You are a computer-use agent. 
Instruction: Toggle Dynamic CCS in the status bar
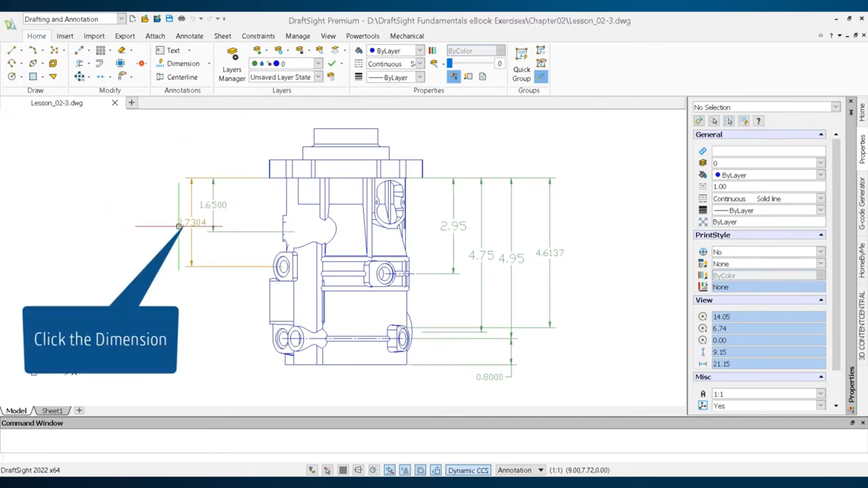(468, 470)
